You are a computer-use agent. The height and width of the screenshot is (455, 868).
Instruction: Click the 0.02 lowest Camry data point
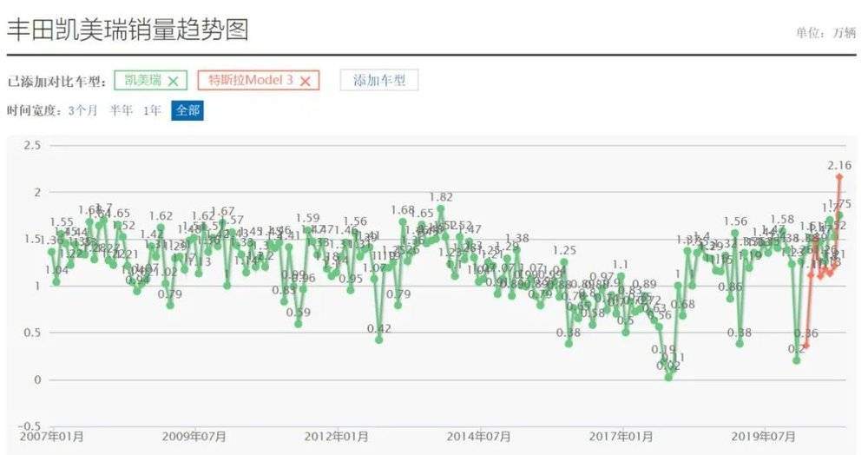668,378
